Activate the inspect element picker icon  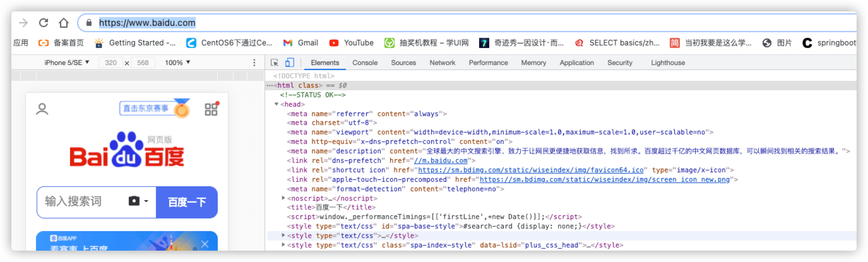[x=274, y=63]
